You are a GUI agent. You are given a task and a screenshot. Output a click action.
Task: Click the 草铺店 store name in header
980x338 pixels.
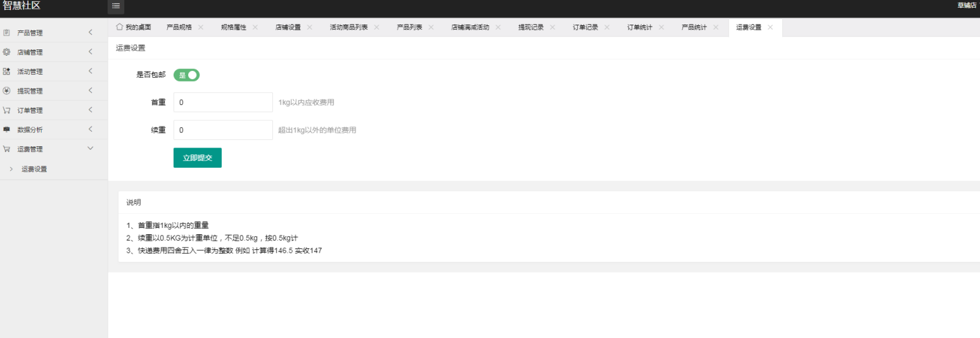[x=967, y=6]
